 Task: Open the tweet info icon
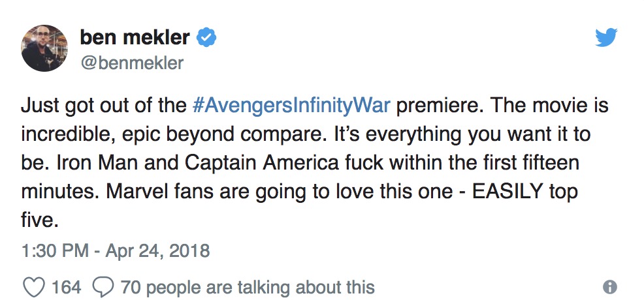[x=610, y=287]
